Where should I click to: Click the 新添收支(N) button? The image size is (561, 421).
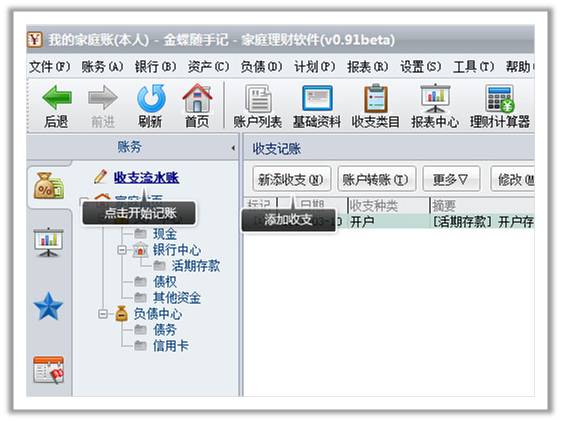point(291,179)
